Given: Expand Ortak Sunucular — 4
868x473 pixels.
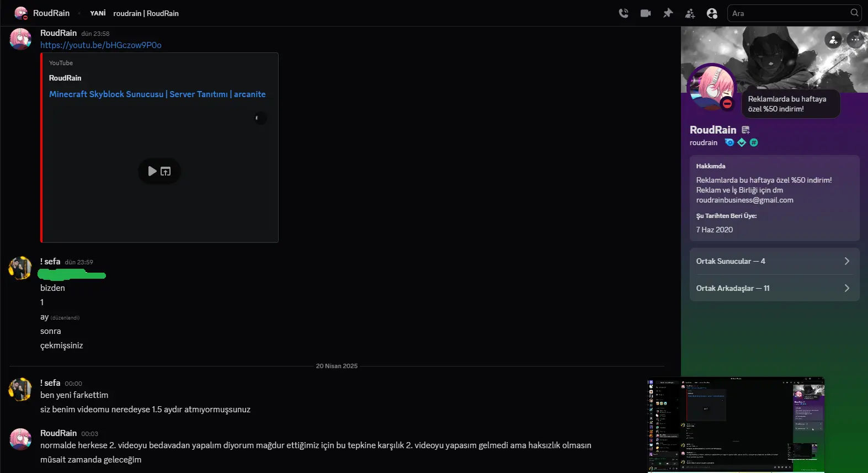Looking at the screenshot, I should coord(774,261).
